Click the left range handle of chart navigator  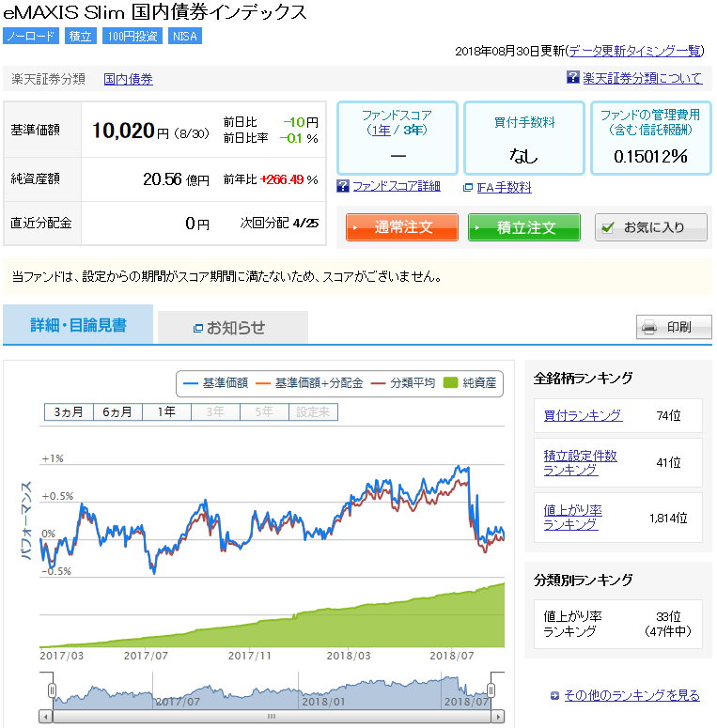[52, 690]
